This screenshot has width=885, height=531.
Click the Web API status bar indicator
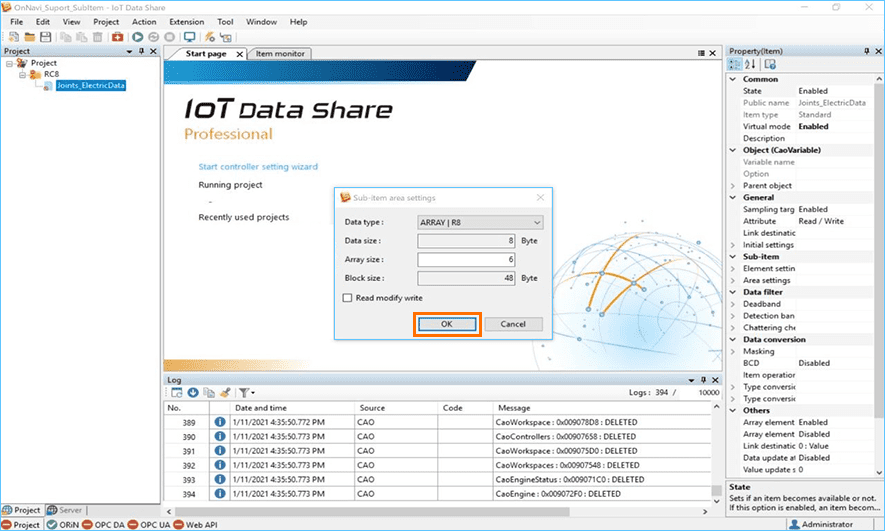click(x=195, y=525)
